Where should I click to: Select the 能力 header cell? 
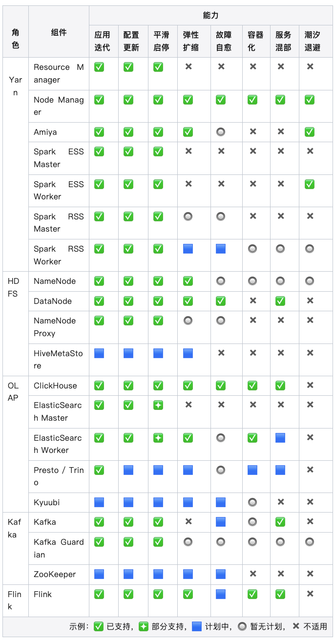point(211,16)
